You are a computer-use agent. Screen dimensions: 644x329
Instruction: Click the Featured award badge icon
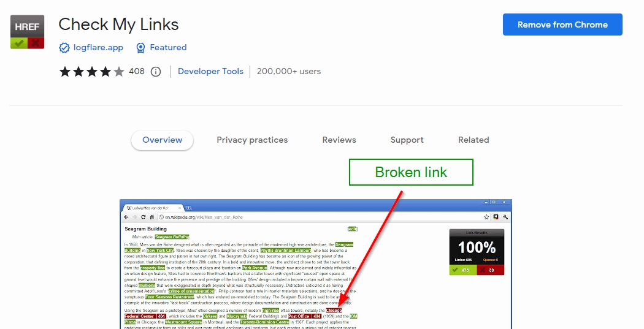[141, 48]
